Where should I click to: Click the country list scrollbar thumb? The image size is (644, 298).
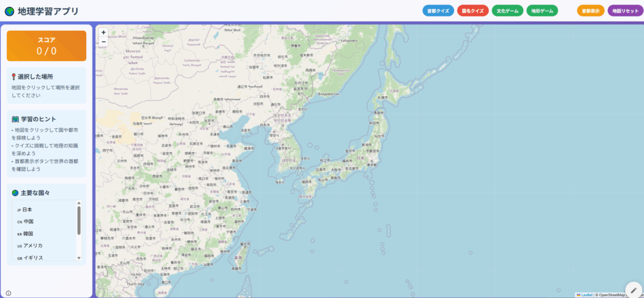[x=79, y=220]
